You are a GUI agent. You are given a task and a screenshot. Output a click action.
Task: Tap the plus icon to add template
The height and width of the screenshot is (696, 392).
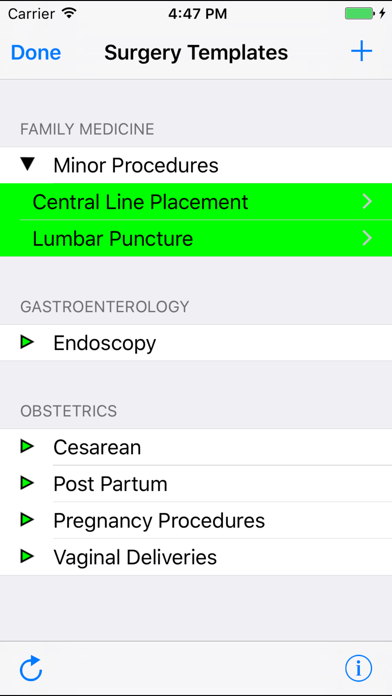coord(361,52)
